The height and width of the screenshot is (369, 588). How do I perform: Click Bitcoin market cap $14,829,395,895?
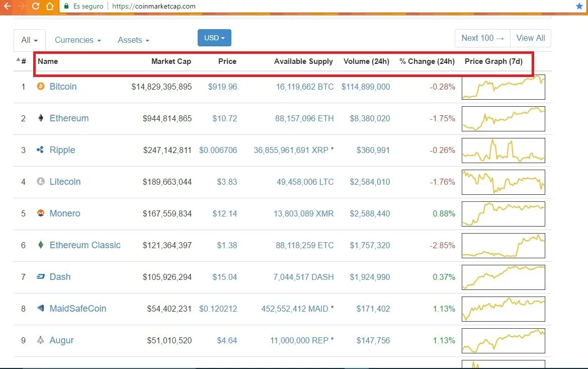[161, 87]
